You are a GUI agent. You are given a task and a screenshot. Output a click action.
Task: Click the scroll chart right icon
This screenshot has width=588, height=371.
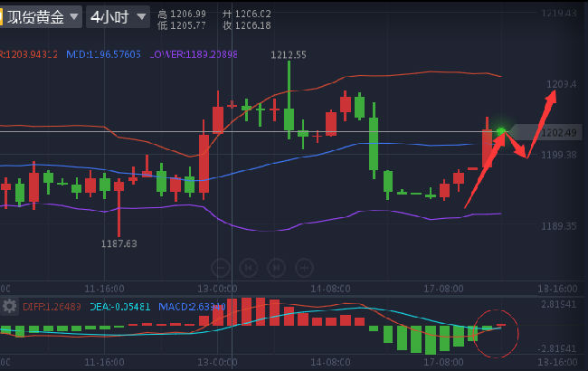coord(277,267)
